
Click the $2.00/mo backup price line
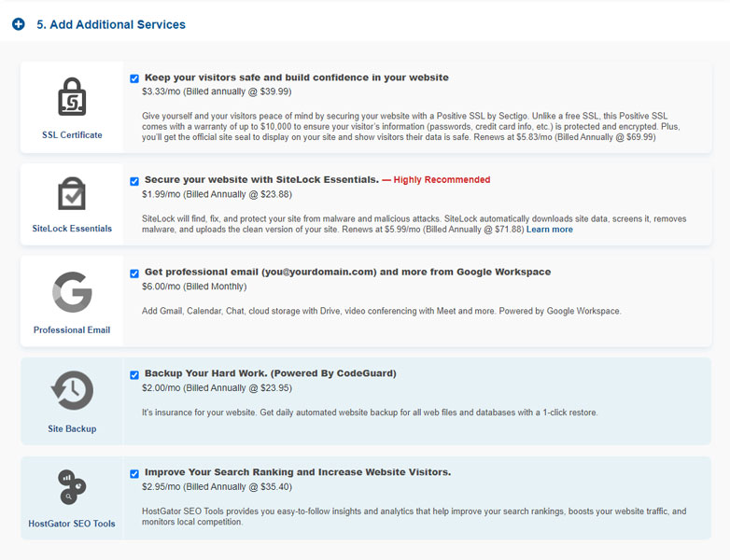point(217,388)
